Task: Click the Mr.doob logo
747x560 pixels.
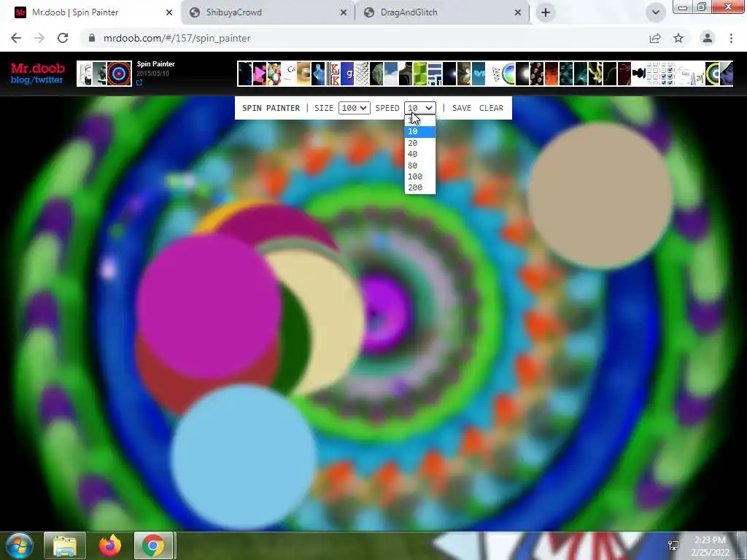Action: click(x=38, y=68)
